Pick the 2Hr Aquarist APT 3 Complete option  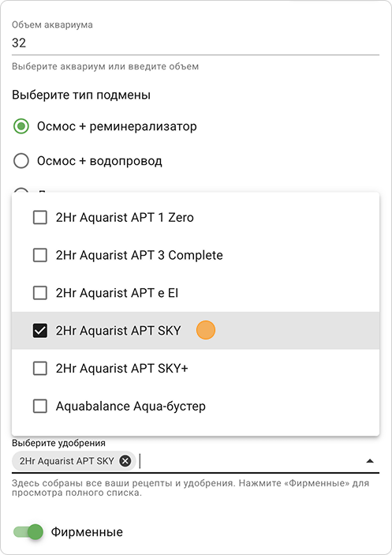196,255
